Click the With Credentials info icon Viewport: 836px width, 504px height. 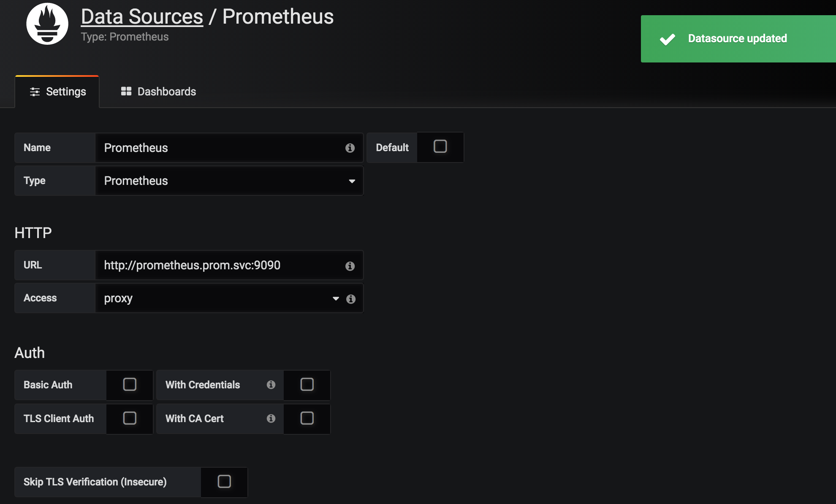[x=271, y=385]
